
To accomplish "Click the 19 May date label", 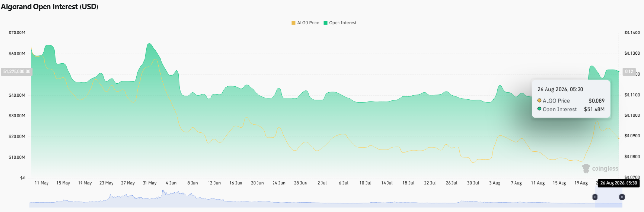I will [84, 183].
